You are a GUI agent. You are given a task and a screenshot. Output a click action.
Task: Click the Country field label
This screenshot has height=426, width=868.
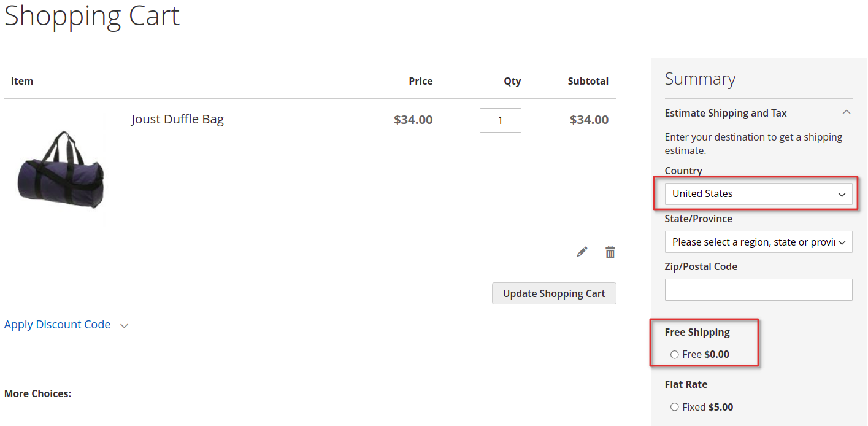[x=683, y=171]
